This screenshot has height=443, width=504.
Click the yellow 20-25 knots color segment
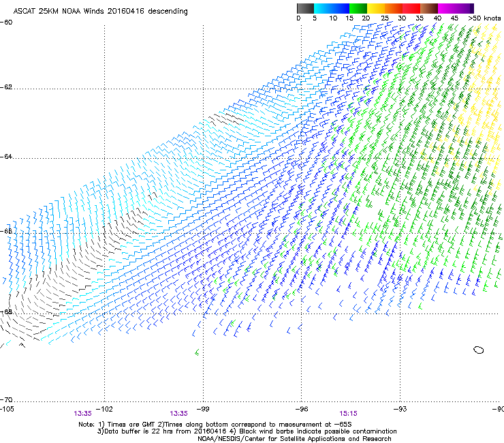[x=376, y=8]
